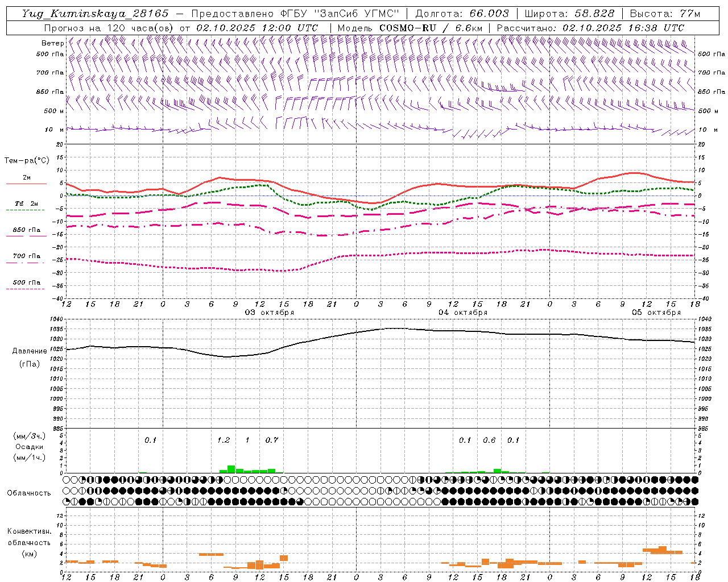Click the Осадки panel label
Viewport: 728px width, 582px height.
[x=30, y=447]
